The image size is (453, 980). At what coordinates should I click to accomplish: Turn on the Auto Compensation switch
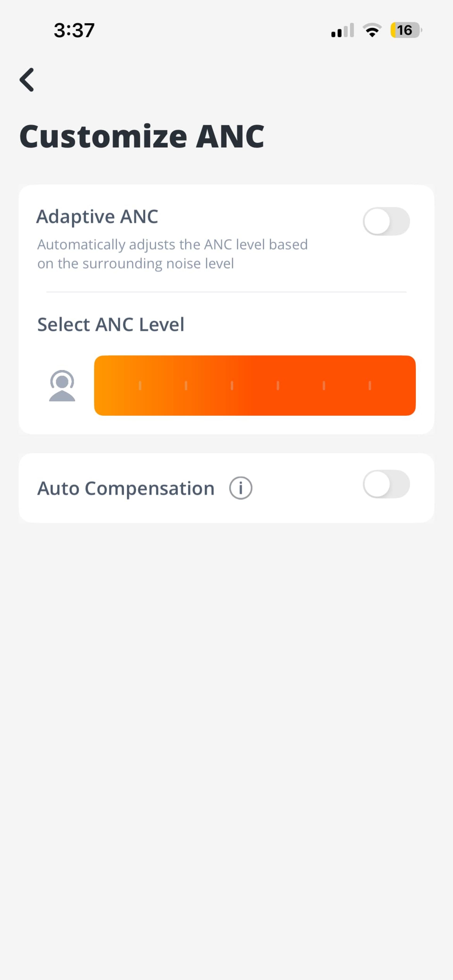386,484
